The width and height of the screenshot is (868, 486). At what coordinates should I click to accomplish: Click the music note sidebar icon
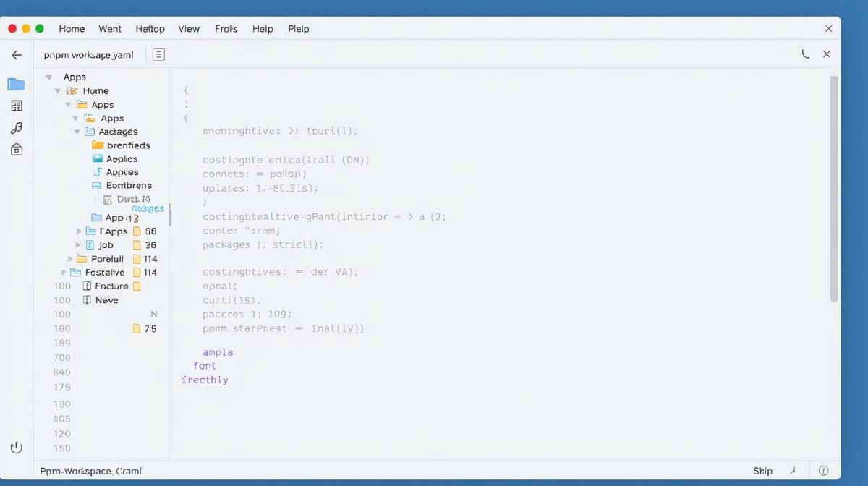pyautogui.click(x=17, y=128)
